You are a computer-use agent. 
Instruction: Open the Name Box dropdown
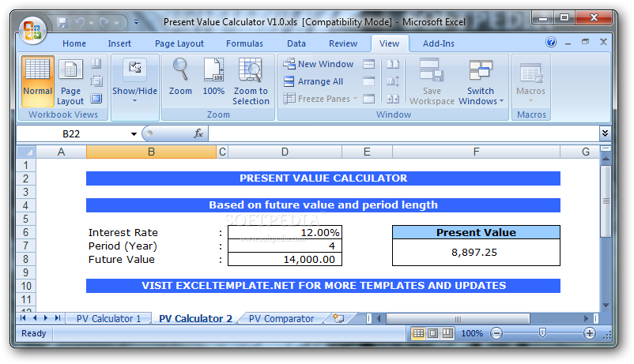pyautogui.click(x=134, y=133)
